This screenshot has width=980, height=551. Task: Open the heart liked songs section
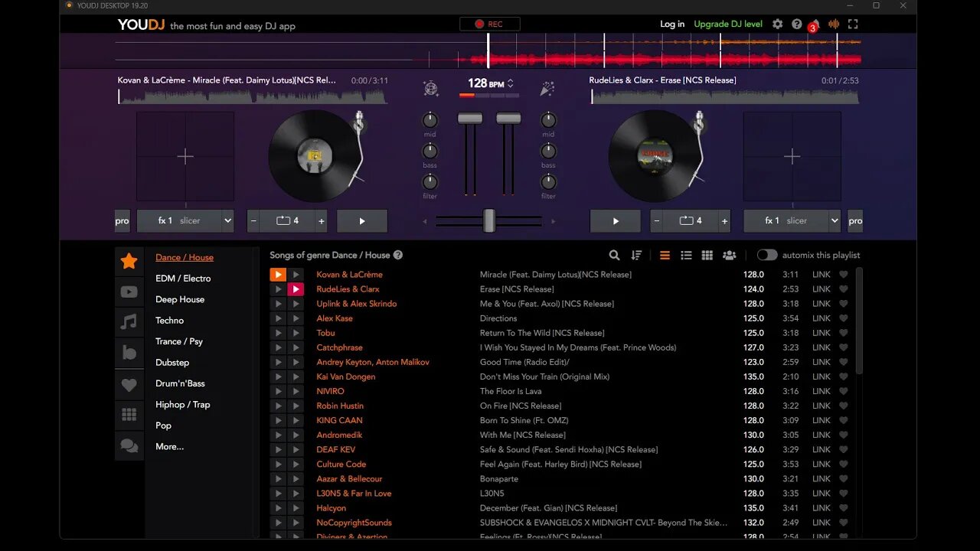(x=129, y=384)
